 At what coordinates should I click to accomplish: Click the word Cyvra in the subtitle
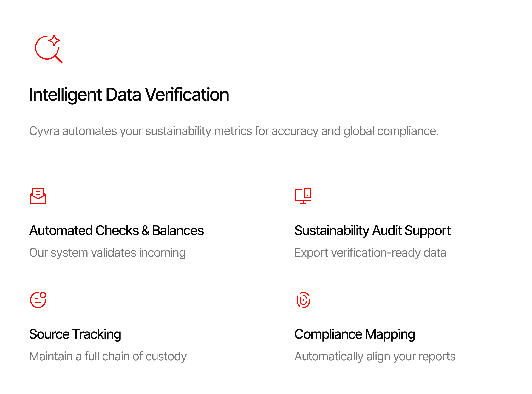[x=44, y=131]
